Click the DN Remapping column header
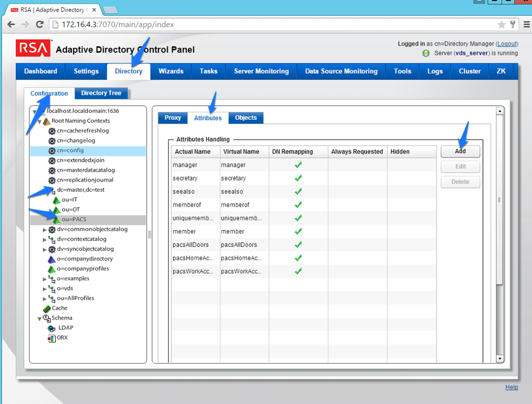The image size is (532, 404). [x=298, y=152]
